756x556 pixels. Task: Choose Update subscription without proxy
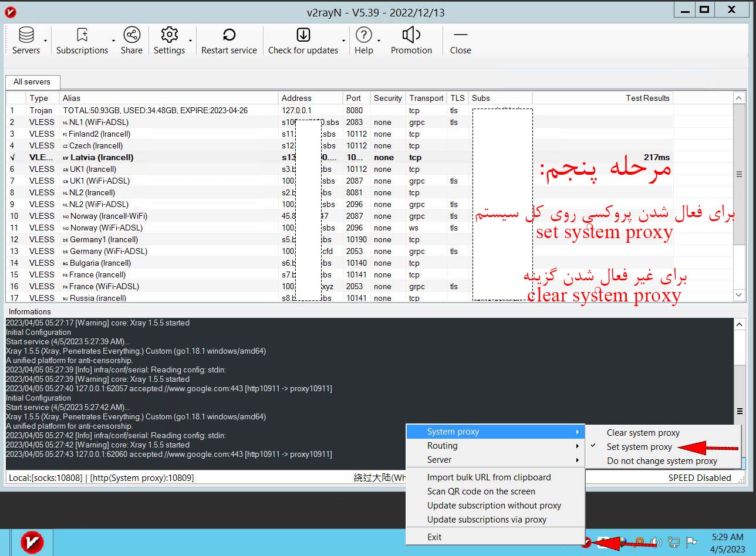pyautogui.click(x=495, y=506)
